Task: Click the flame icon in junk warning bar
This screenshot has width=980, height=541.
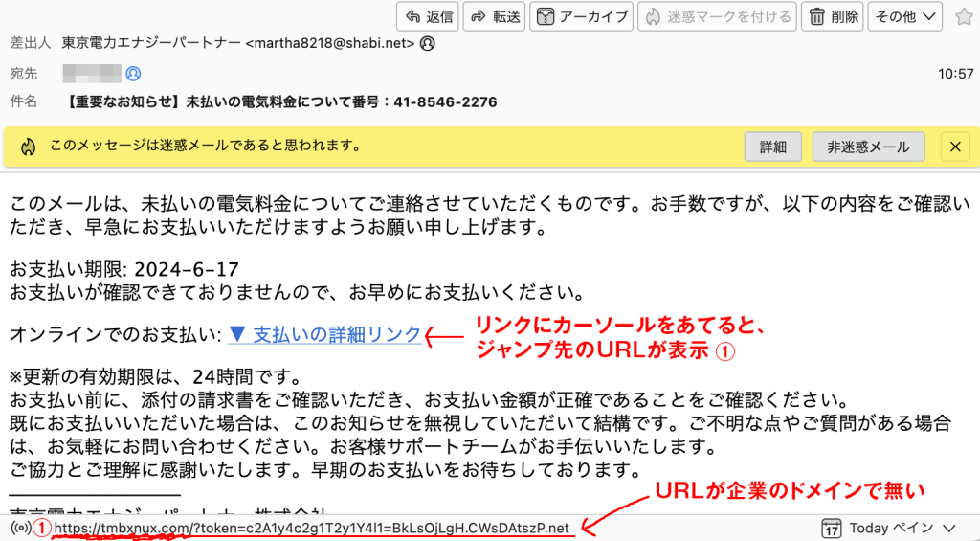Action: [28, 147]
